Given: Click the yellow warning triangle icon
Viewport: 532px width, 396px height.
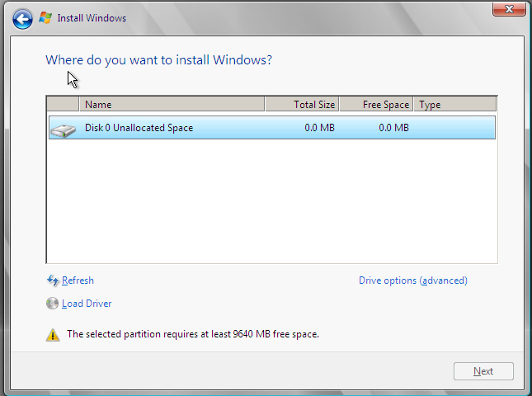Looking at the screenshot, I should tap(53, 335).
